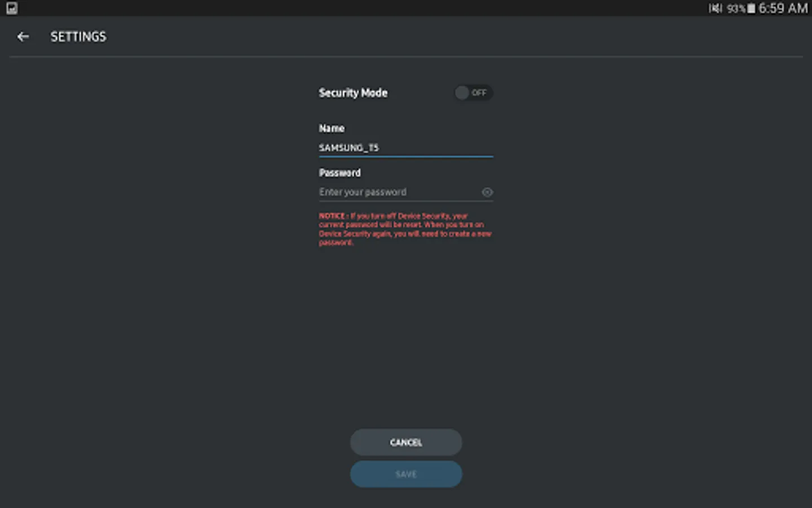
Task: Toggle the Security Mode switch
Action: (473, 93)
